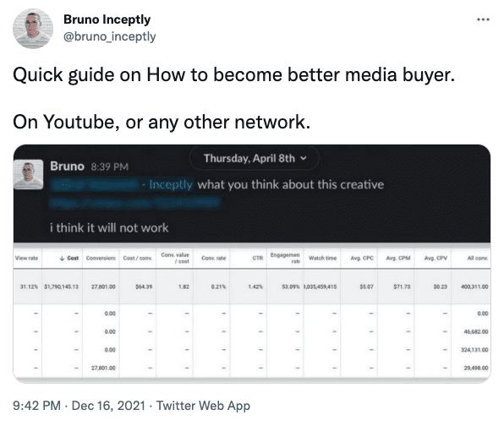Open the tweet's three-dot more options menu
The height and width of the screenshot is (426, 504).
[483, 19]
